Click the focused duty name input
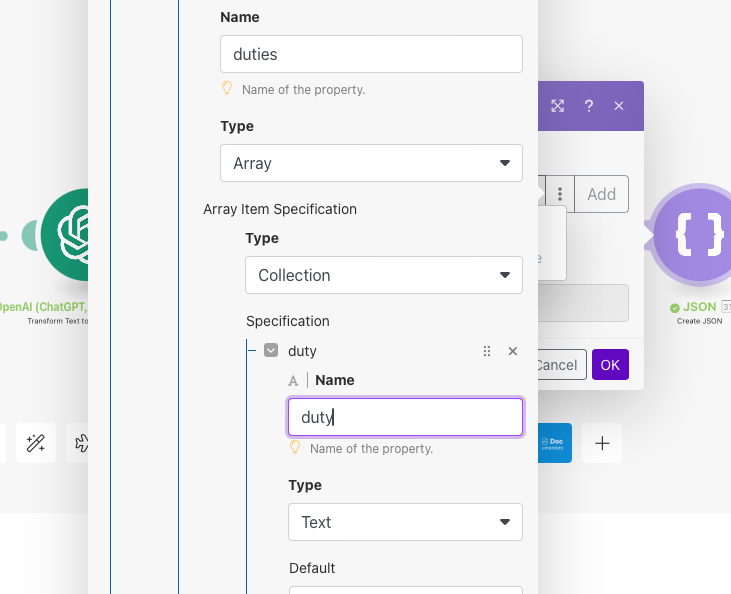The image size is (731, 594). click(x=405, y=417)
